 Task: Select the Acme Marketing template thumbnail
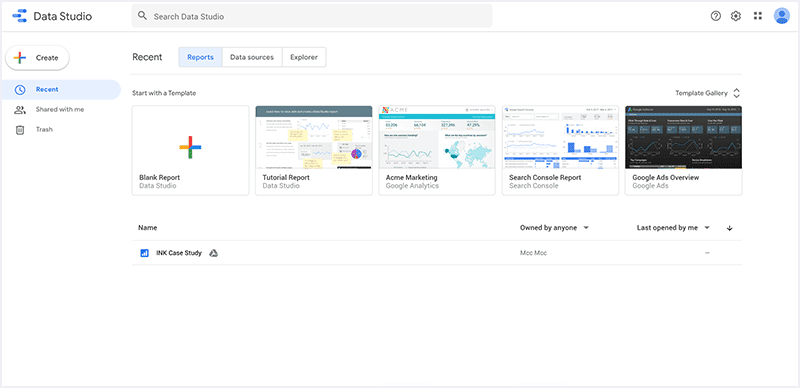click(x=437, y=137)
